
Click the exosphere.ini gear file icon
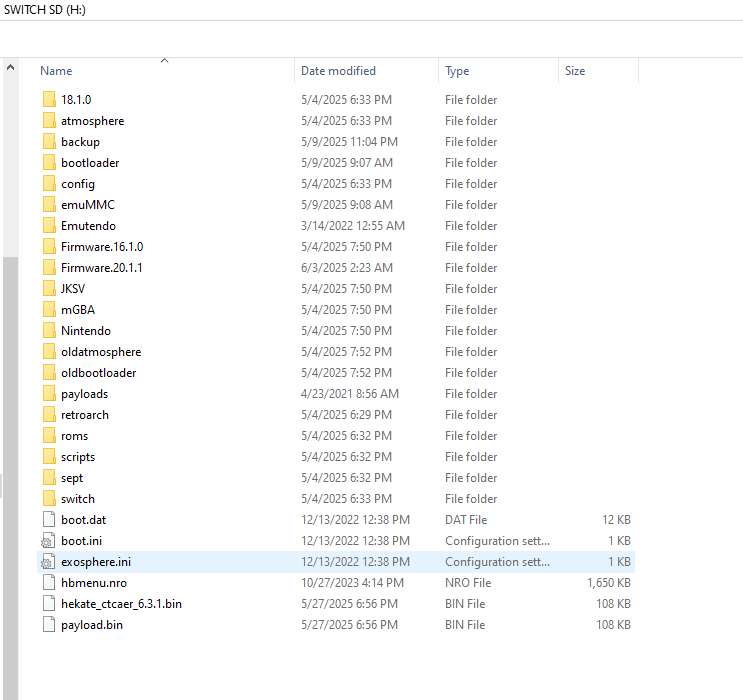[x=48, y=561]
